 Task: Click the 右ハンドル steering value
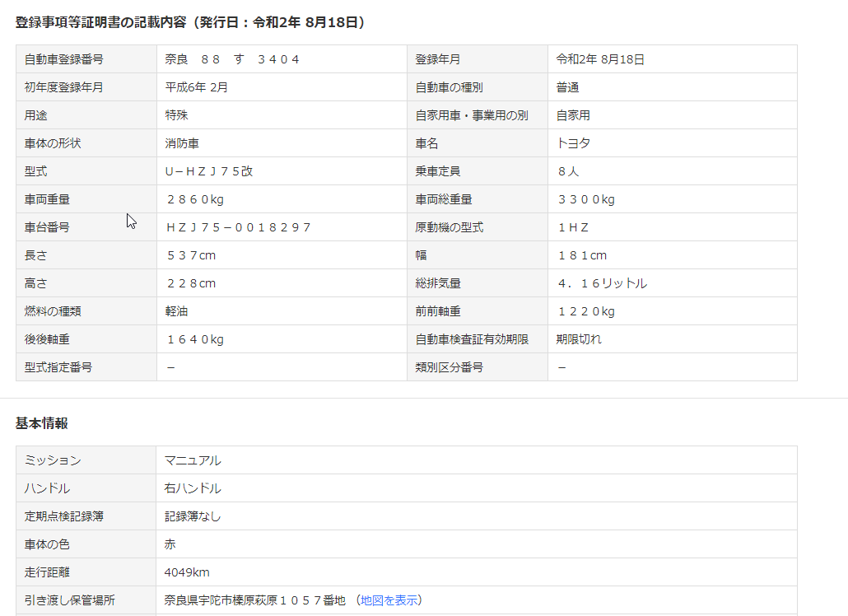[193, 488]
